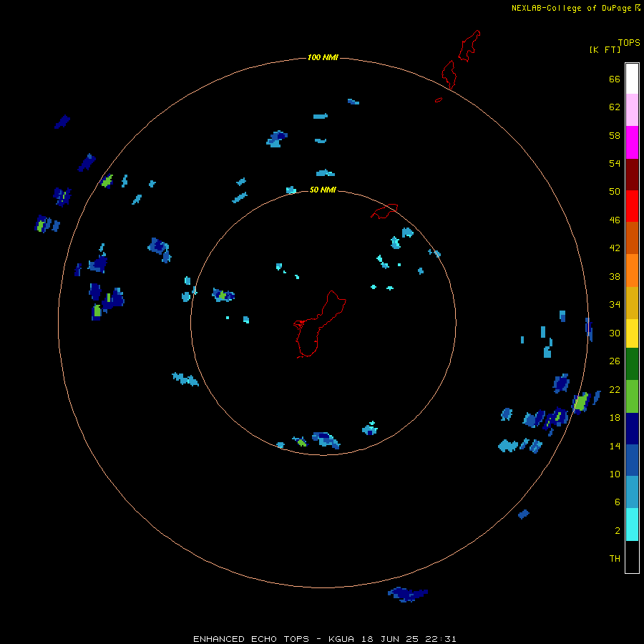Click the white color swatch in the tops legend
The width and height of the screenshot is (644, 644).
tap(632, 79)
